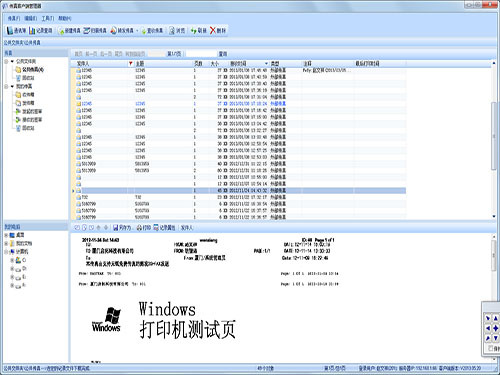Select the E: drive in tree

[x=20, y=277]
